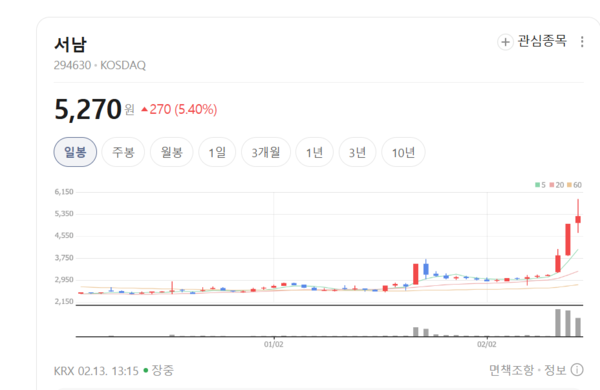Show the 10년 ten-year chart
Image resolution: width=600 pixels, height=390 pixels.
(403, 152)
